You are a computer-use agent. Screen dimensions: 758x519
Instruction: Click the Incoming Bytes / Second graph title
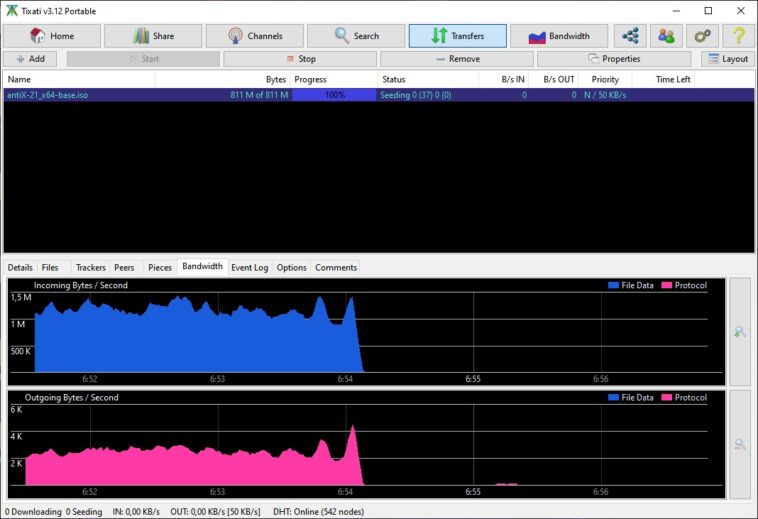point(81,285)
